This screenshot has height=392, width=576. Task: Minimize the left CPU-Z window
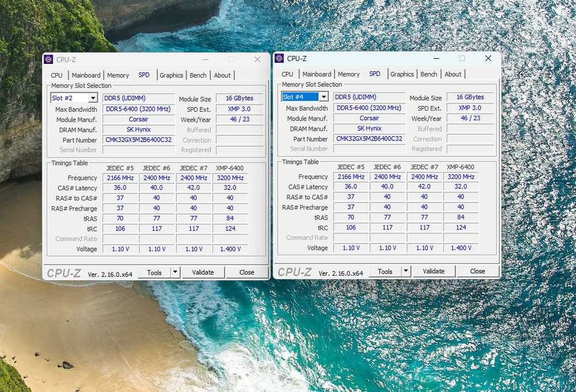(206, 59)
